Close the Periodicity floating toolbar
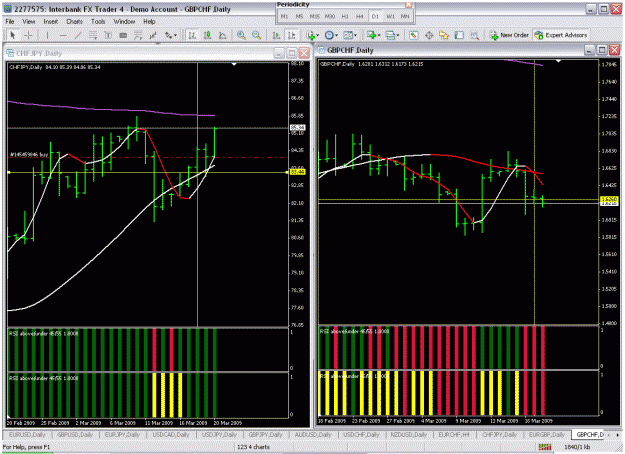The width and height of the screenshot is (625, 454). pos(409,4)
